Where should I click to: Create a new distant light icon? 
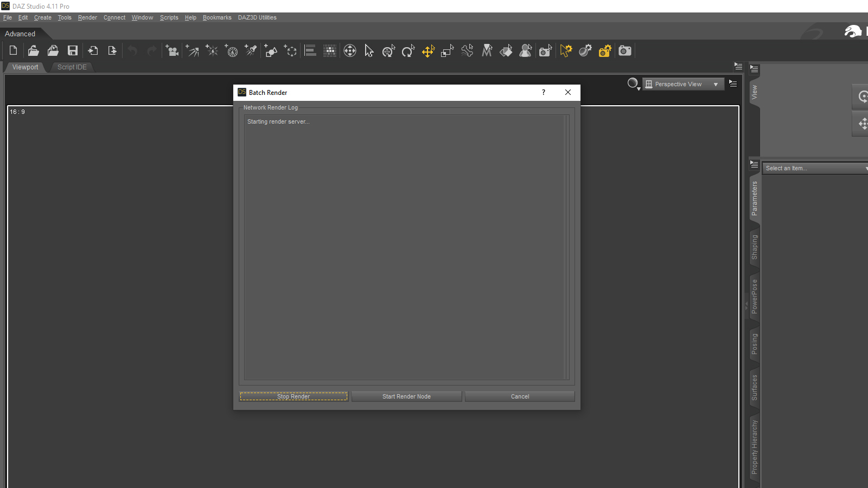pos(192,51)
